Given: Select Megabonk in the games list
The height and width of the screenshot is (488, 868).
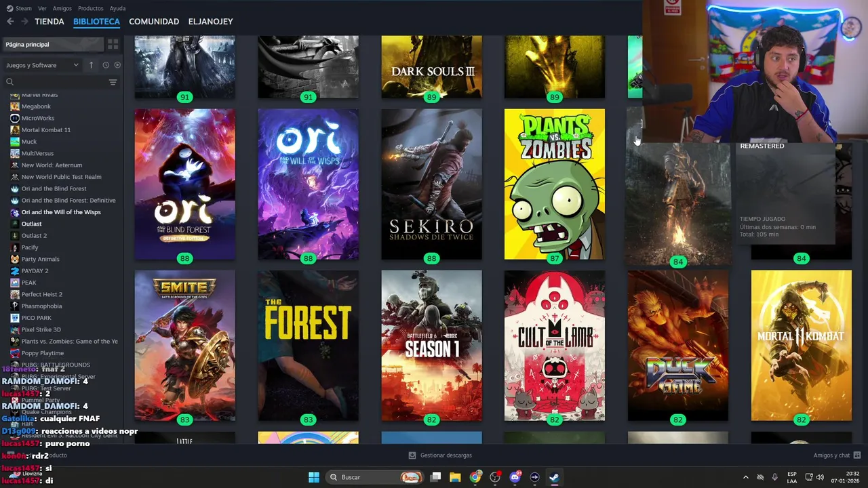Looking at the screenshot, I should coord(36,106).
